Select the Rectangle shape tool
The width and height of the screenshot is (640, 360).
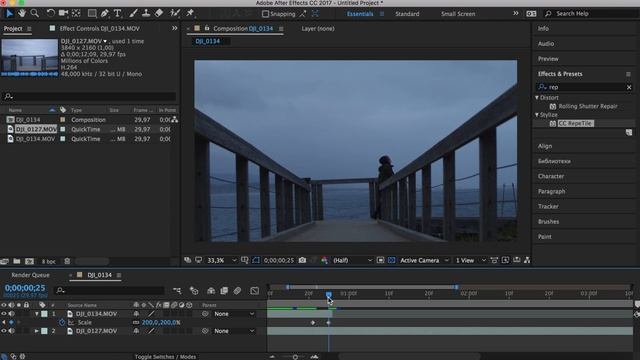point(92,13)
